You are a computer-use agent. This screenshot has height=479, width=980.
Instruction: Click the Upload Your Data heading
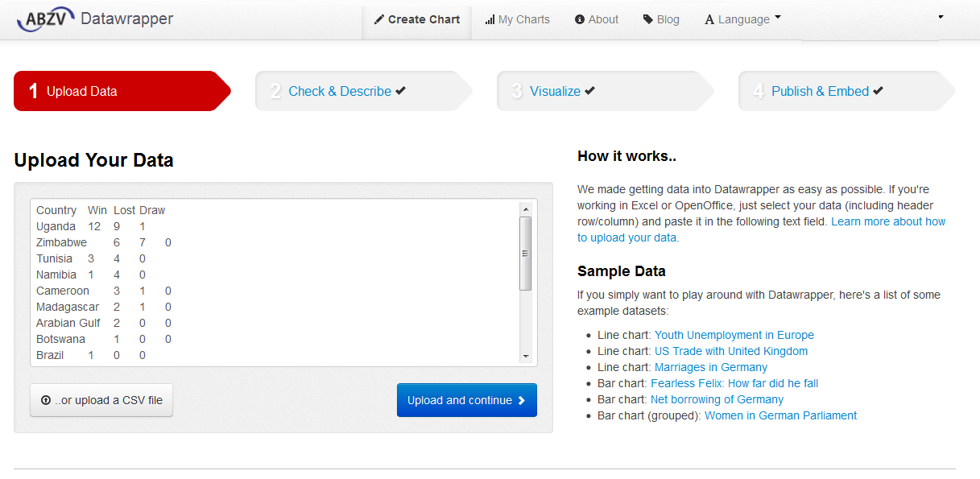pyautogui.click(x=94, y=160)
